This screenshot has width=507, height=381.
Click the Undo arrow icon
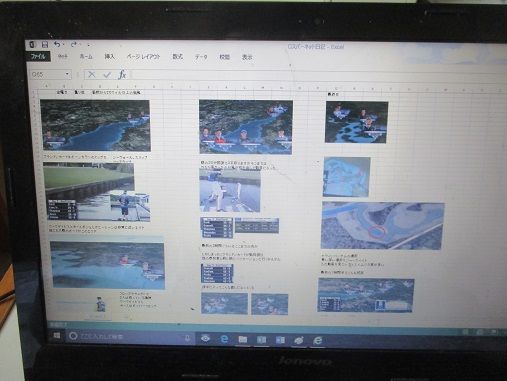pos(57,44)
